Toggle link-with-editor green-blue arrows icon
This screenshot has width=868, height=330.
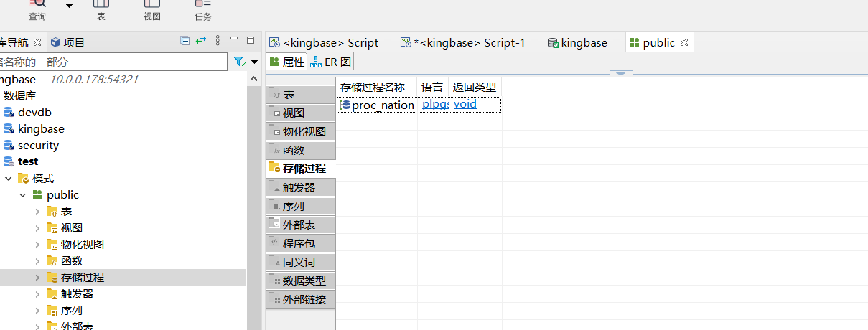click(201, 40)
